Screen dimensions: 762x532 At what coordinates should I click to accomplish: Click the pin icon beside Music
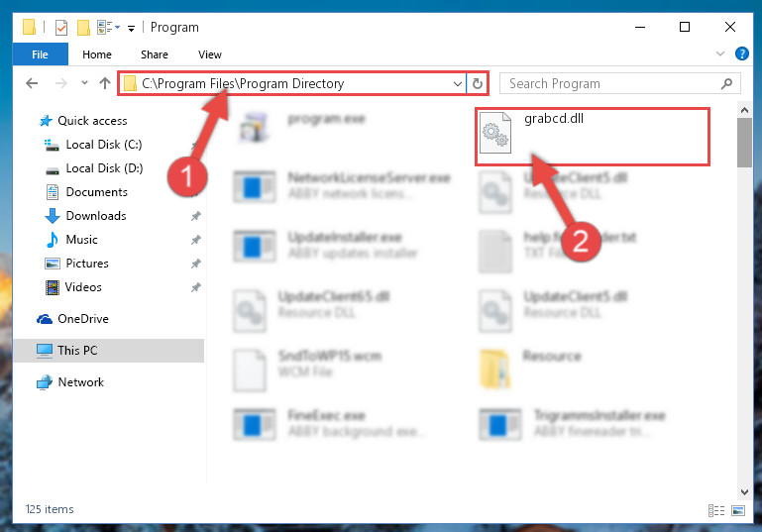[195, 240]
